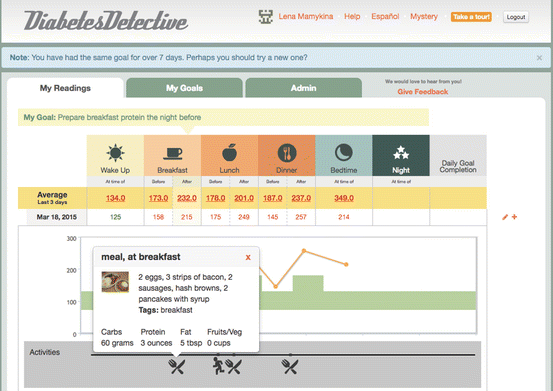553x391 pixels.
Task: Select the Dinner fork and spoon icon
Action: point(287,153)
